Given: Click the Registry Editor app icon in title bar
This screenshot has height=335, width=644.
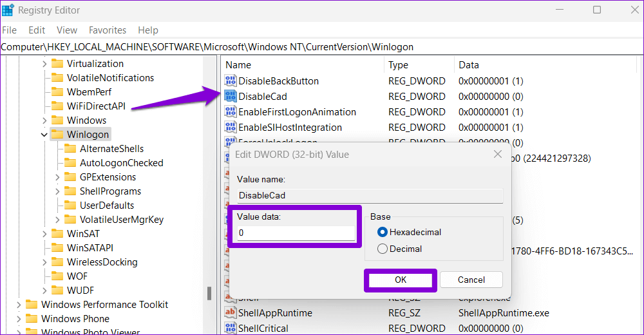Looking at the screenshot, I should 7,10.
